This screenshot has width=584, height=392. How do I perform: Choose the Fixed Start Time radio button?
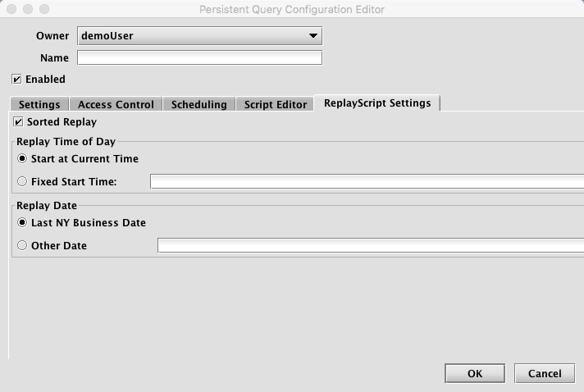point(22,181)
